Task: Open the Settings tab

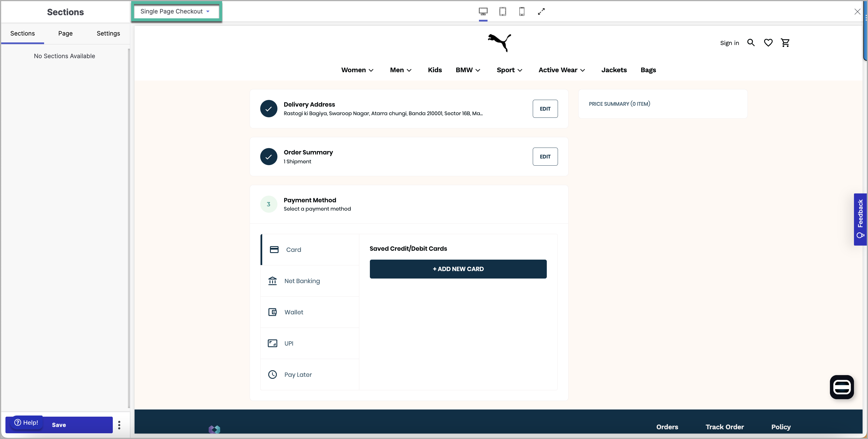Action: point(108,33)
